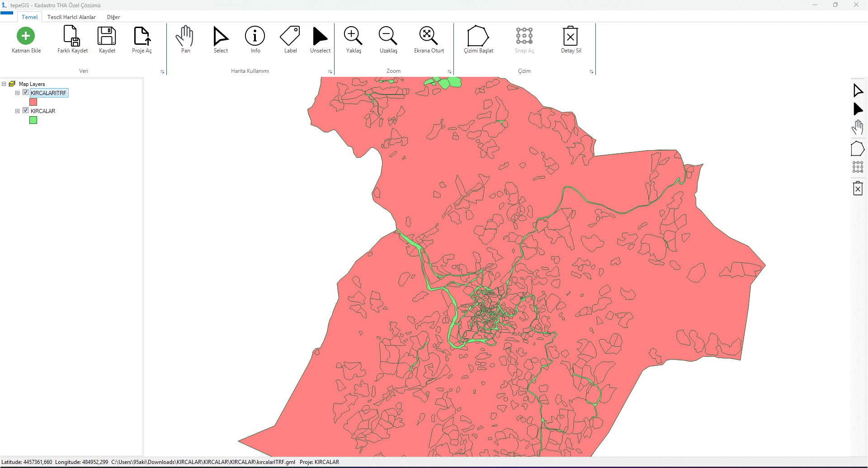This screenshot has height=468, width=868.
Task: Click the Katman Ekle add layer icon
Action: point(26,36)
